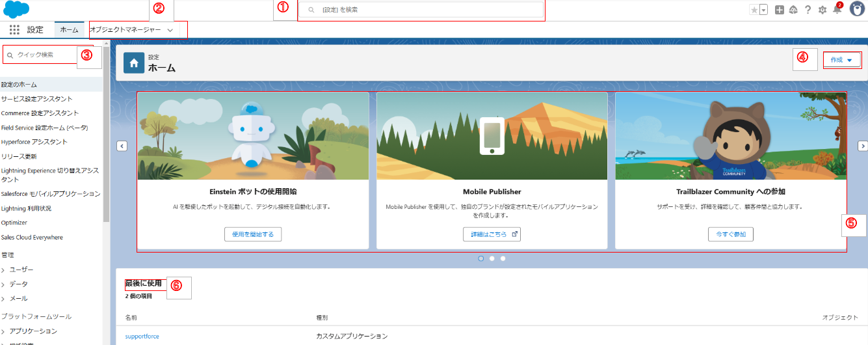Expand the ユーザー tree node
The image size is (868, 345).
(3, 269)
